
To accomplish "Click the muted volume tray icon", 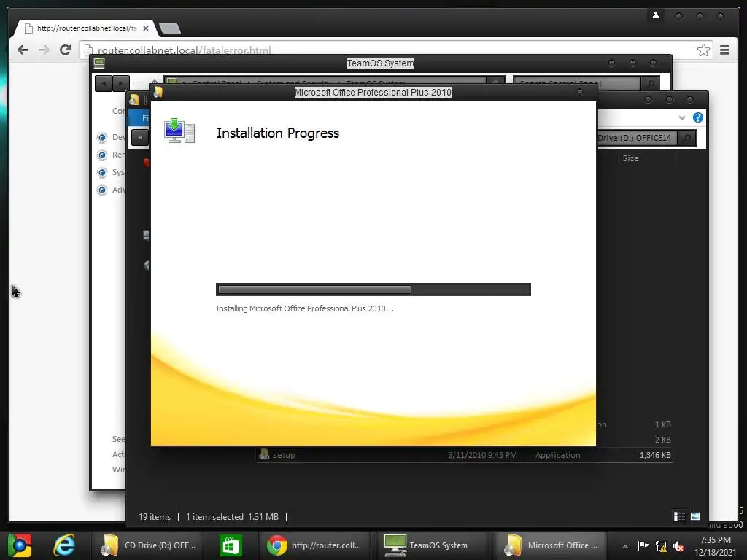I will pyautogui.click(x=678, y=546).
